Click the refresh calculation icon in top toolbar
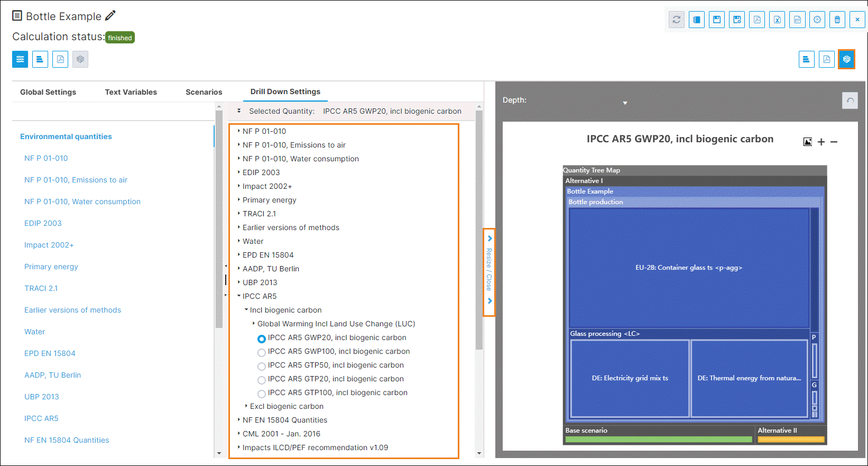Screen dimensions: 868x466 coord(677,20)
